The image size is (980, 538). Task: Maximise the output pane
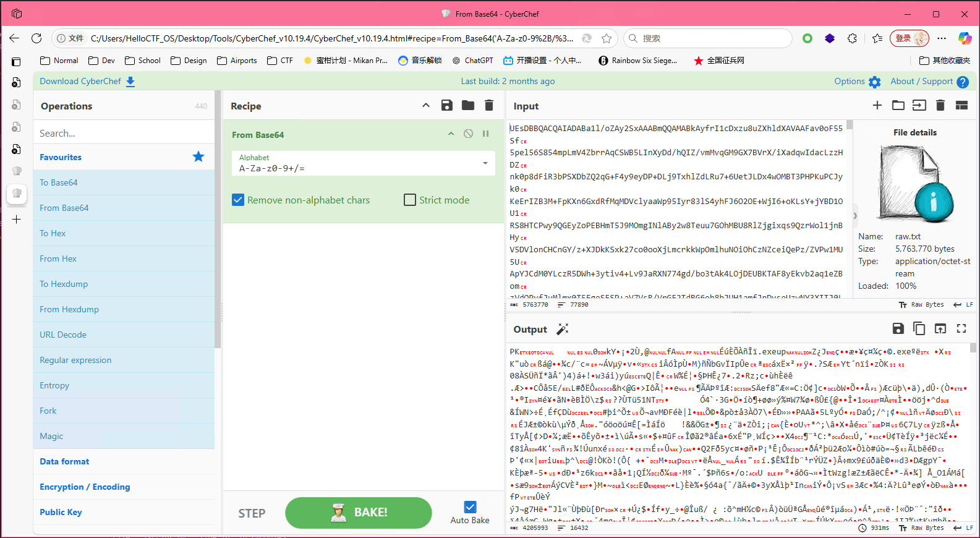961,328
